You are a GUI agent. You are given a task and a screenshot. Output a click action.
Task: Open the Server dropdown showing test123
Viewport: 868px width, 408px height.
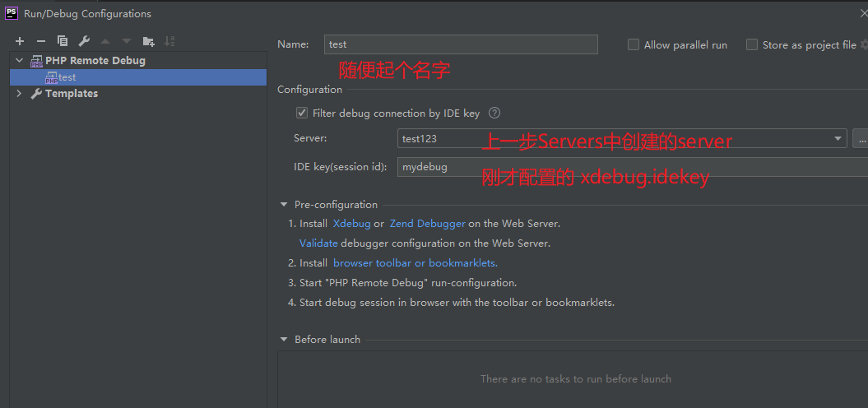click(x=838, y=139)
